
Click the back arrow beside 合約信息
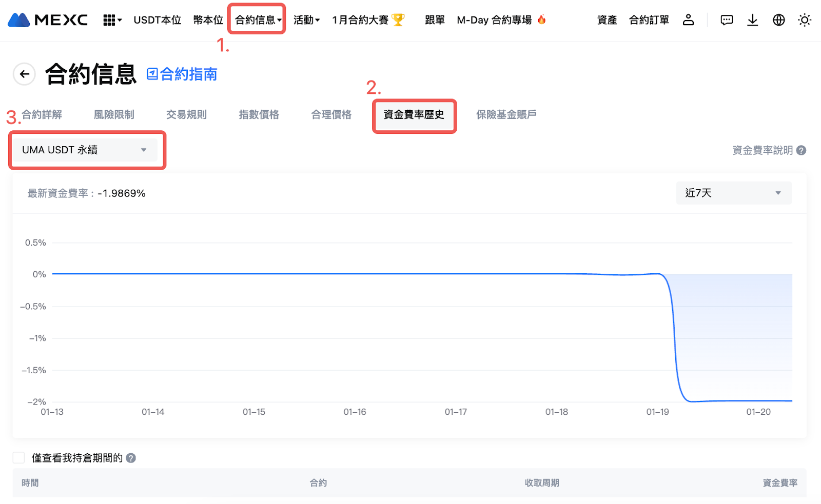pos(24,74)
